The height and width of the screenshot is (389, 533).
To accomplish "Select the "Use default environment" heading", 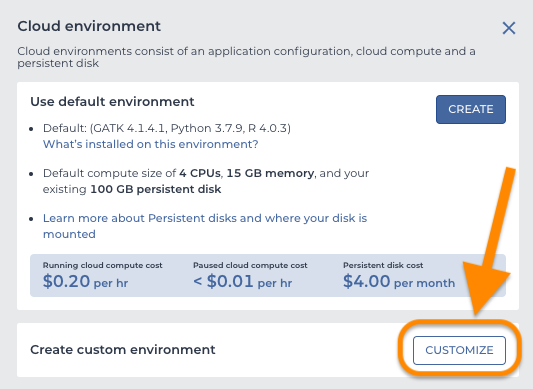I will tap(112, 102).
